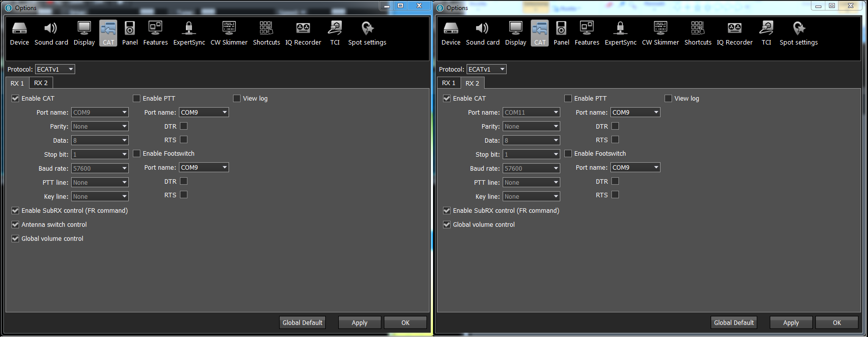Image resolution: width=868 pixels, height=337 pixels.
Task: Open COM11 port name dropdown in right window
Action: click(531, 113)
